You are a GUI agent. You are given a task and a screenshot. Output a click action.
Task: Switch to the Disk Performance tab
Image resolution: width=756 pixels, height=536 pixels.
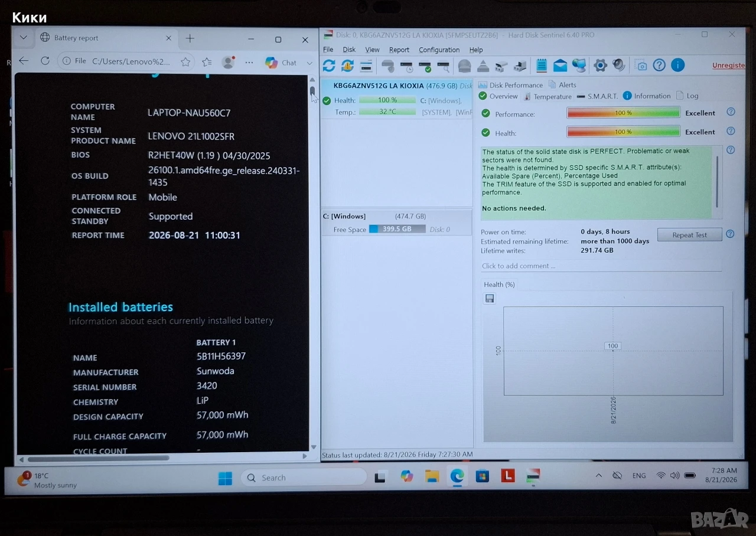tap(510, 85)
